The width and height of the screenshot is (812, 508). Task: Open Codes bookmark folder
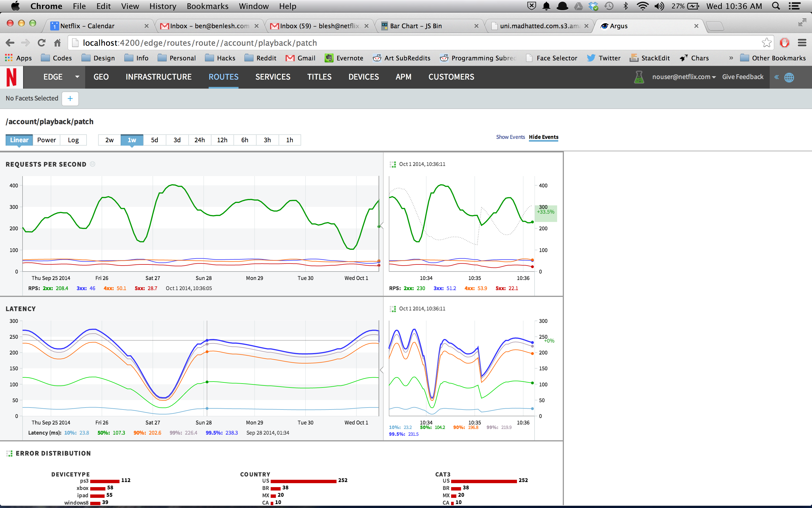click(x=56, y=58)
